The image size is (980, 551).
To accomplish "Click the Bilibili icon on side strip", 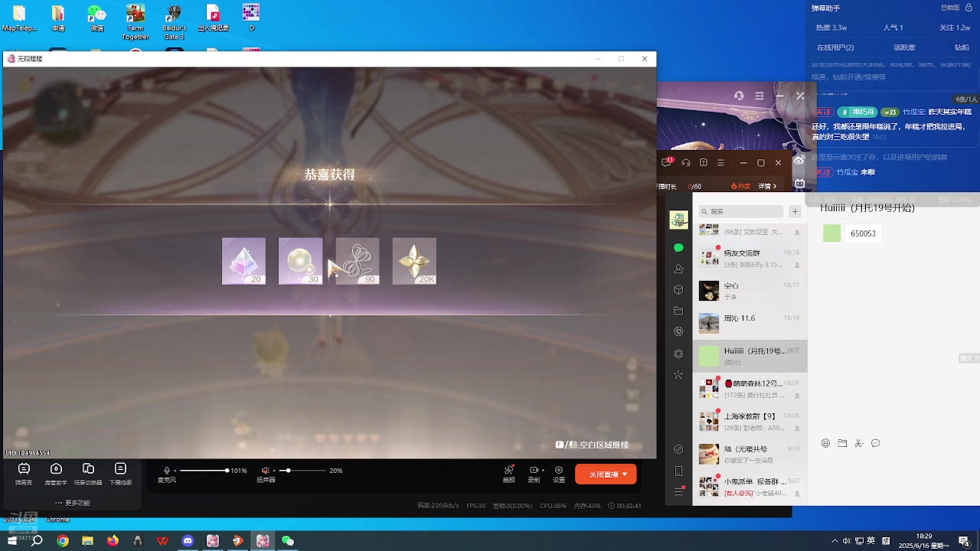I will click(799, 184).
